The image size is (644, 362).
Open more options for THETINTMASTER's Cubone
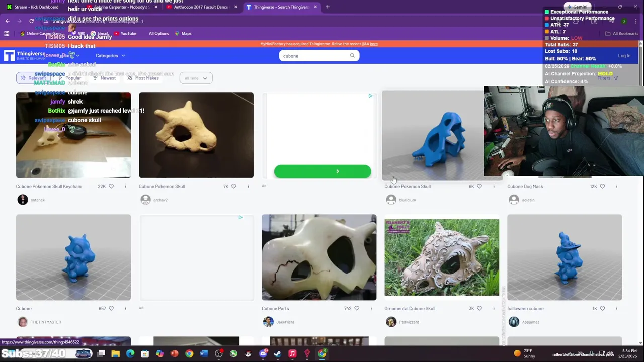click(125, 308)
